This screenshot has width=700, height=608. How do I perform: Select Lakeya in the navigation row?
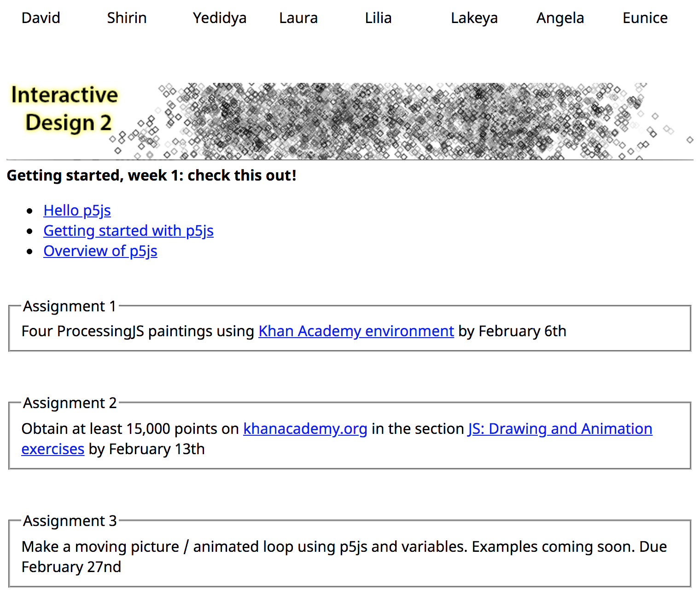[474, 18]
